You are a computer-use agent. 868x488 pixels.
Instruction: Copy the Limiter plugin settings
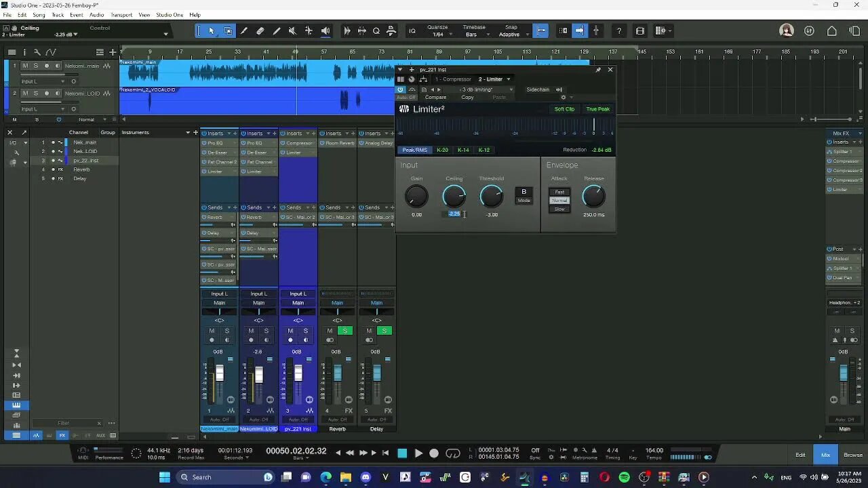467,98
